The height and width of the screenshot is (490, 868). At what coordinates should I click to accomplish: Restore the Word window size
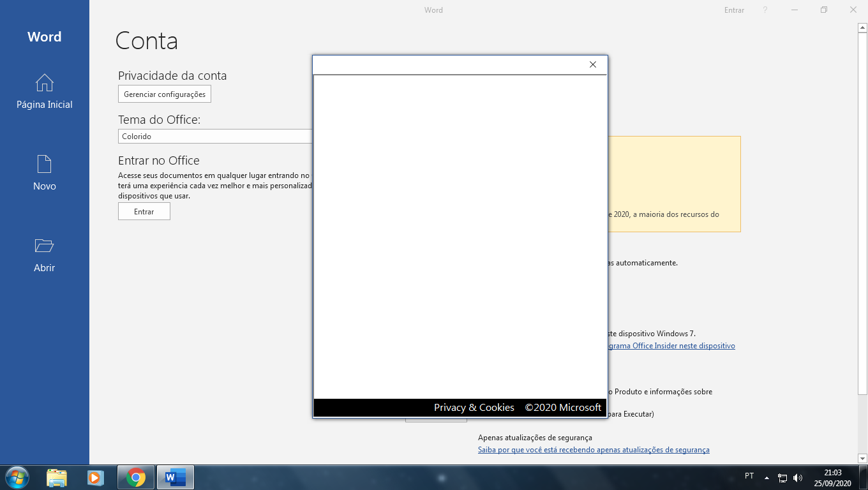824,10
